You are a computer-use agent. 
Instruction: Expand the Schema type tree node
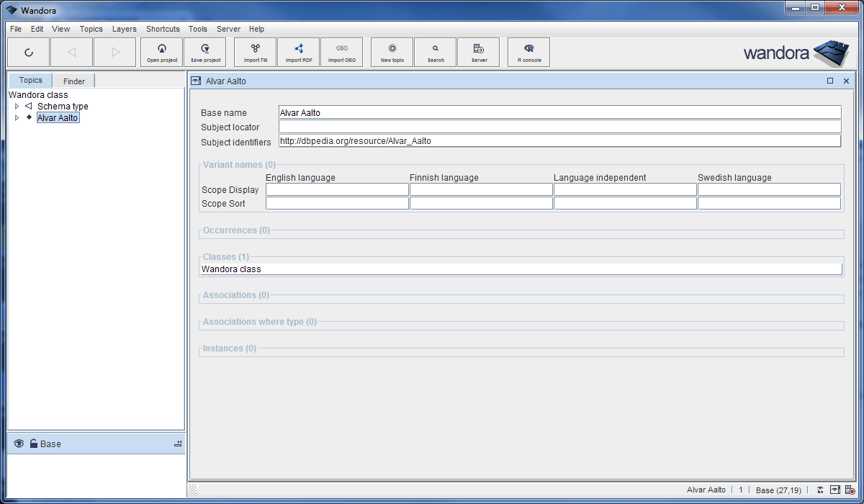pyautogui.click(x=17, y=106)
